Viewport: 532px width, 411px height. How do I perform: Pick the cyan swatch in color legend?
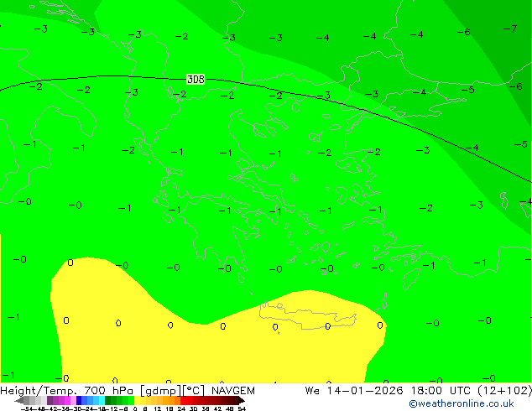102,400
